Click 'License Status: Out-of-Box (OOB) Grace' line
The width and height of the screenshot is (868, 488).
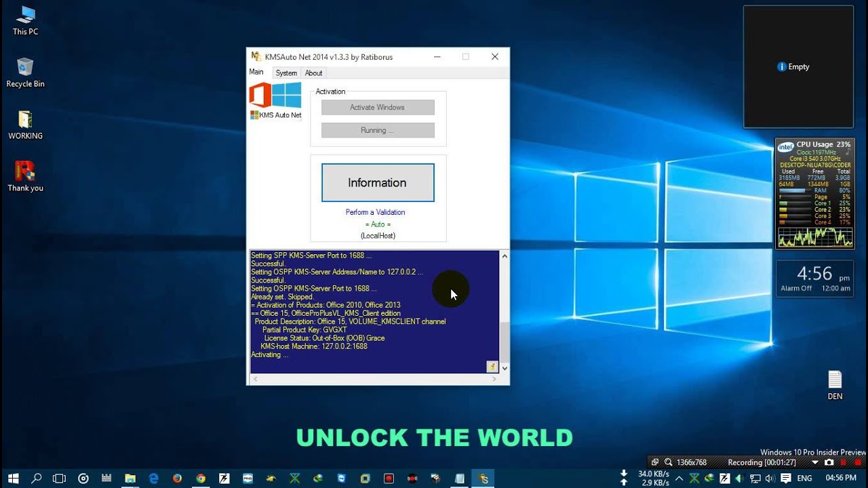pyautogui.click(x=324, y=338)
